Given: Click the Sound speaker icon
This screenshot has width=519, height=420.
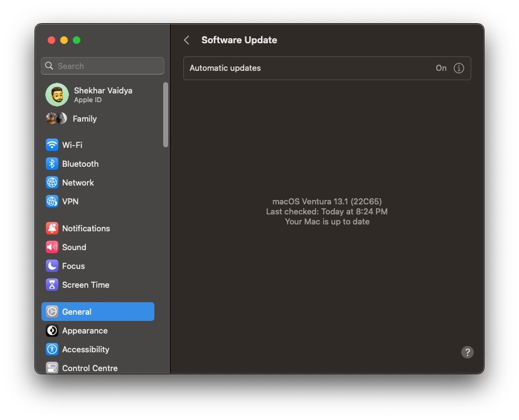Looking at the screenshot, I should (52, 247).
